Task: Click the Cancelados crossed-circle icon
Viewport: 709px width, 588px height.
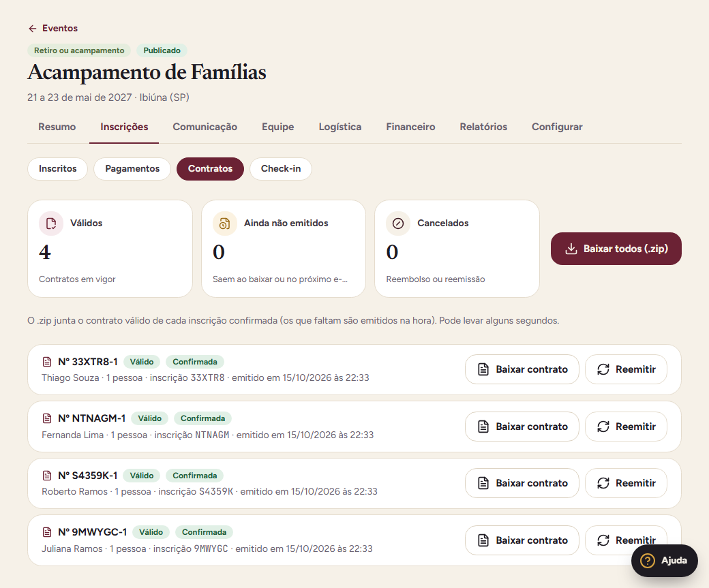Action: [398, 223]
